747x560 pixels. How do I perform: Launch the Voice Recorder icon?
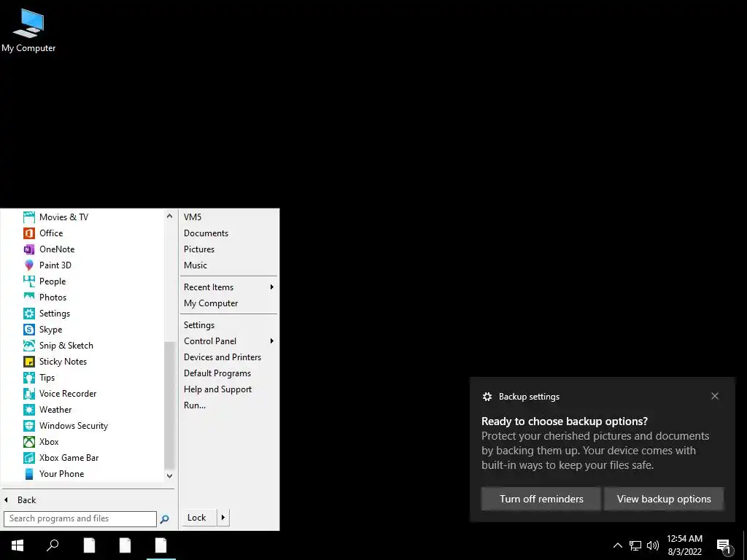29,394
